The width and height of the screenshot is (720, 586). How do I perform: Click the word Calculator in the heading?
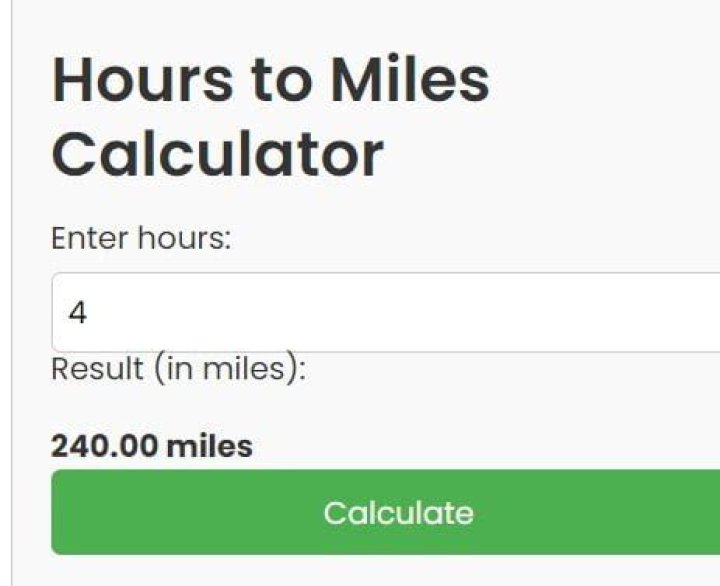217,154
